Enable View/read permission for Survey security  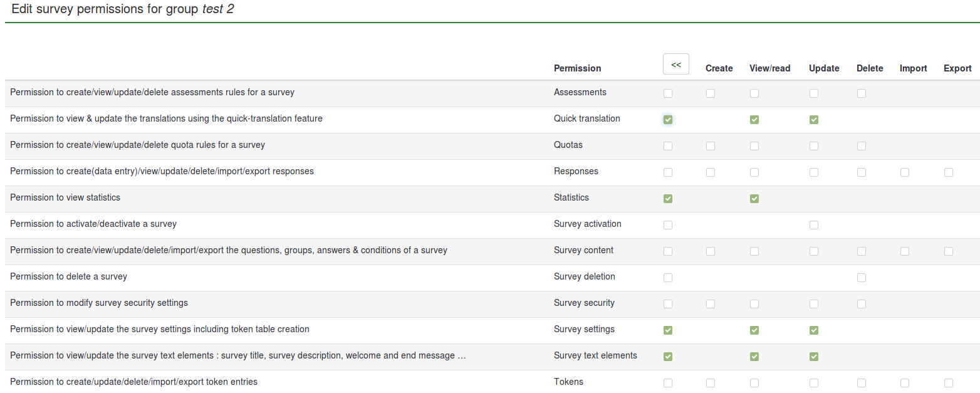pos(754,304)
